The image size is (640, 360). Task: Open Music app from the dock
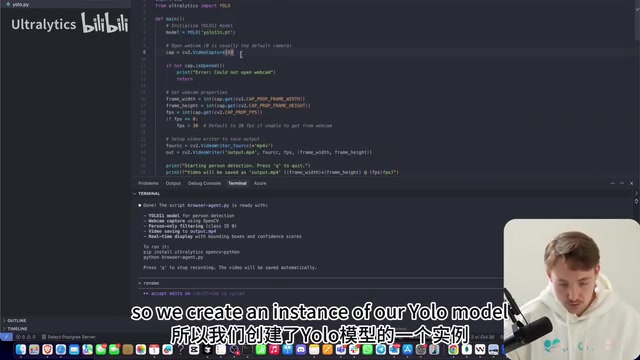(x=274, y=349)
